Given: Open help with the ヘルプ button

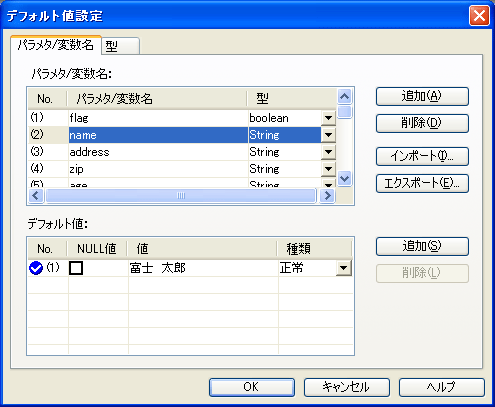Looking at the screenshot, I should click(x=442, y=387).
